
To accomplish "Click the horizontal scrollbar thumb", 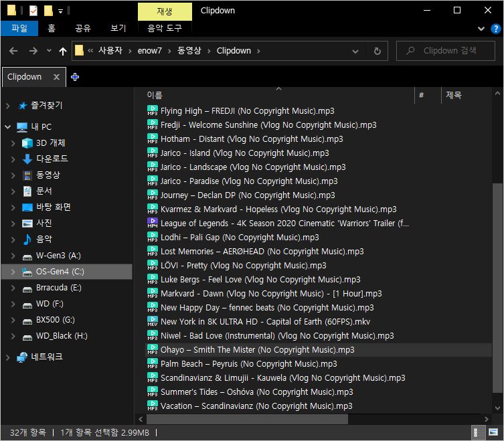I will tap(247, 419).
